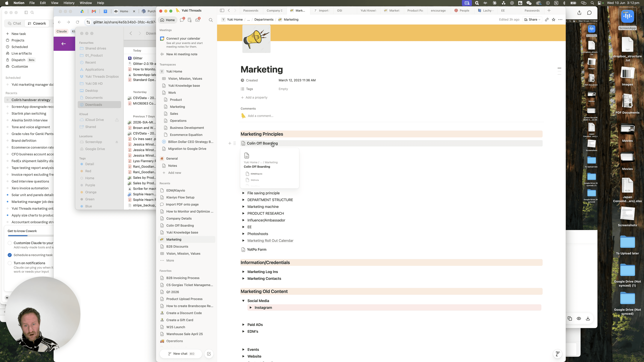Uncheck Schedule a recurring task checkbox
The width and height of the screenshot is (644, 362).
coord(10,255)
